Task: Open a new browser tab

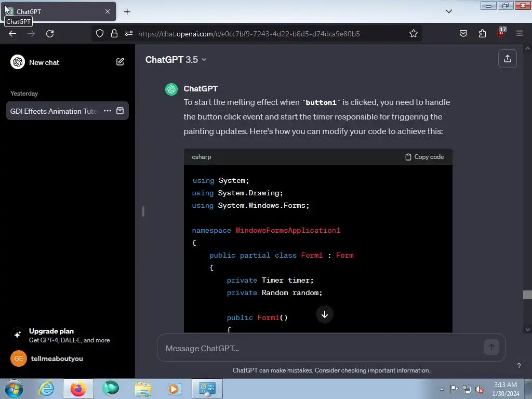Action: click(x=127, y=12)
